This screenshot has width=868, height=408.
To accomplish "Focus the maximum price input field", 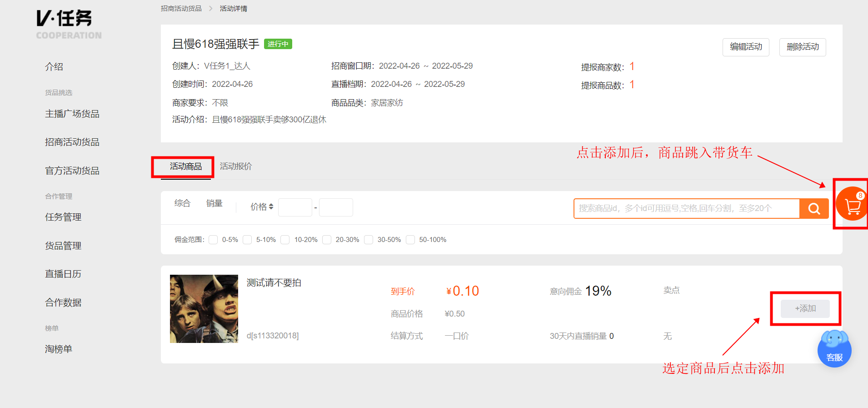I will [336, 207].
